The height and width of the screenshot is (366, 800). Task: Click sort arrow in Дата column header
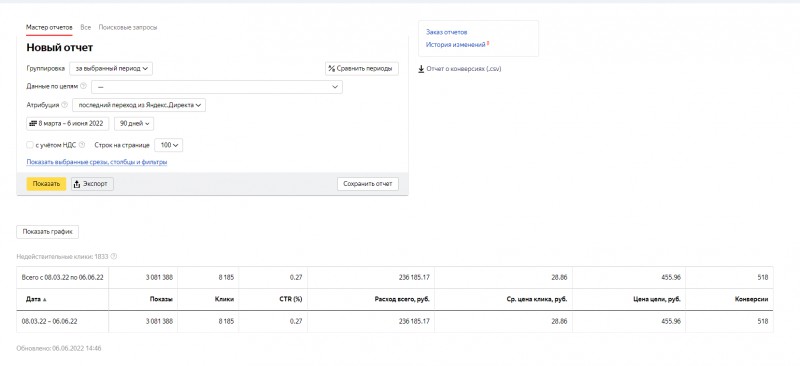point(44,300)
